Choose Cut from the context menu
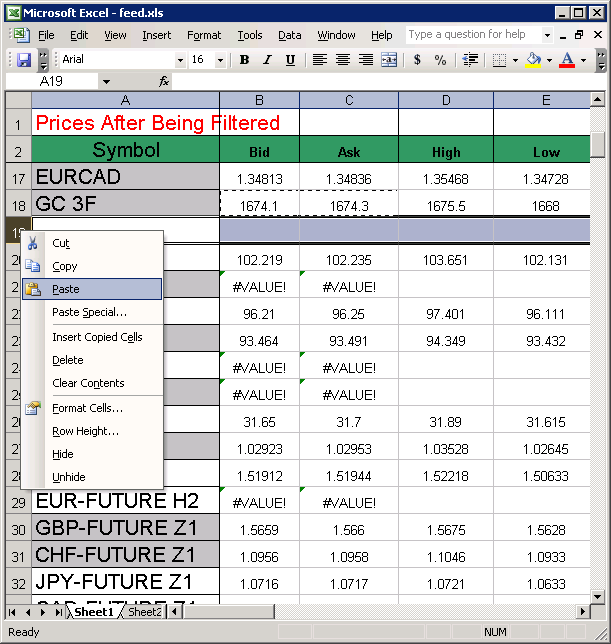Viewport: 611px width, 644px height. pyautogui.click(x=92, y=243)
